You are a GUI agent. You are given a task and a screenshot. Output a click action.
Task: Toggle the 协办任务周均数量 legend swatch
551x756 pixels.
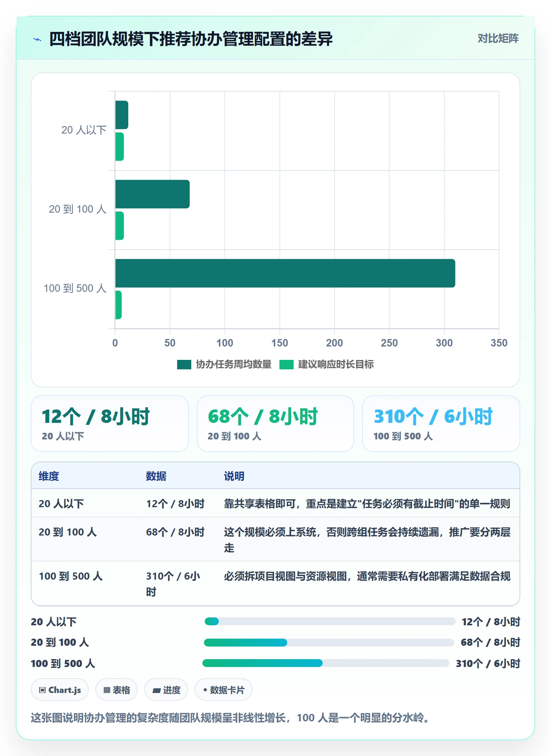coord(184,364)
